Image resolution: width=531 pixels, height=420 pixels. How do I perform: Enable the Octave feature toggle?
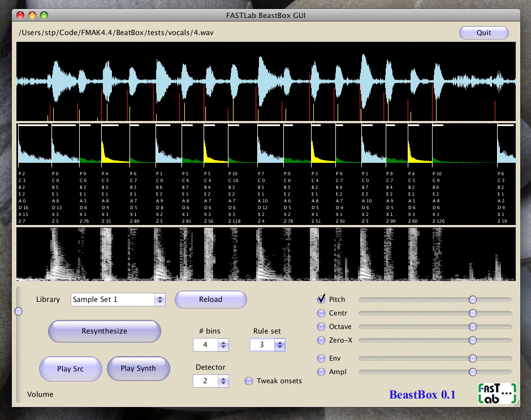pyautogui.click(x=321, y=327)
